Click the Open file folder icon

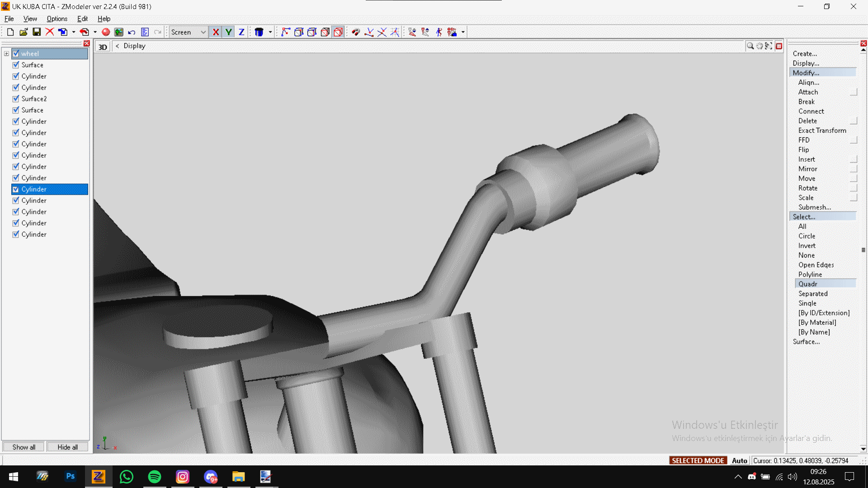coord(24,32)
